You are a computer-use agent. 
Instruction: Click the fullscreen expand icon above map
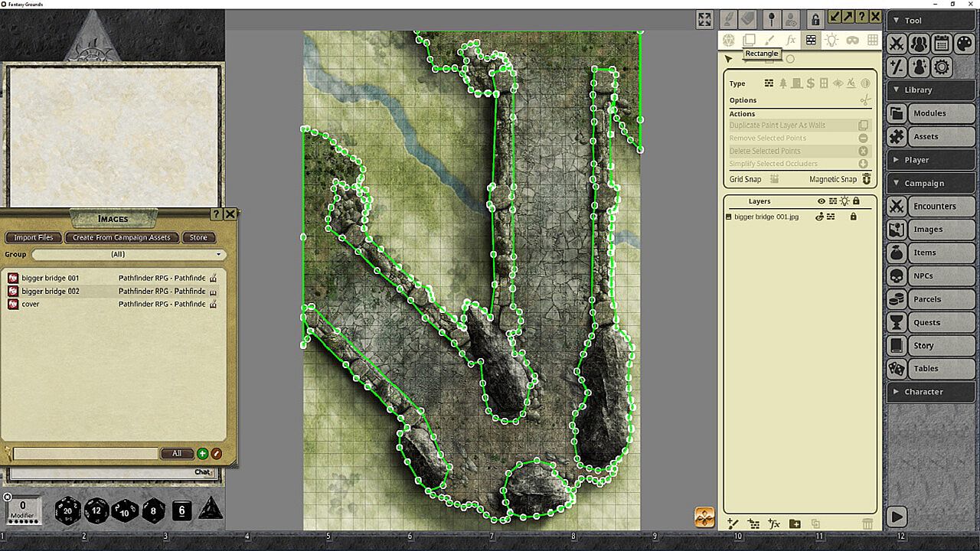coord(704,20)
